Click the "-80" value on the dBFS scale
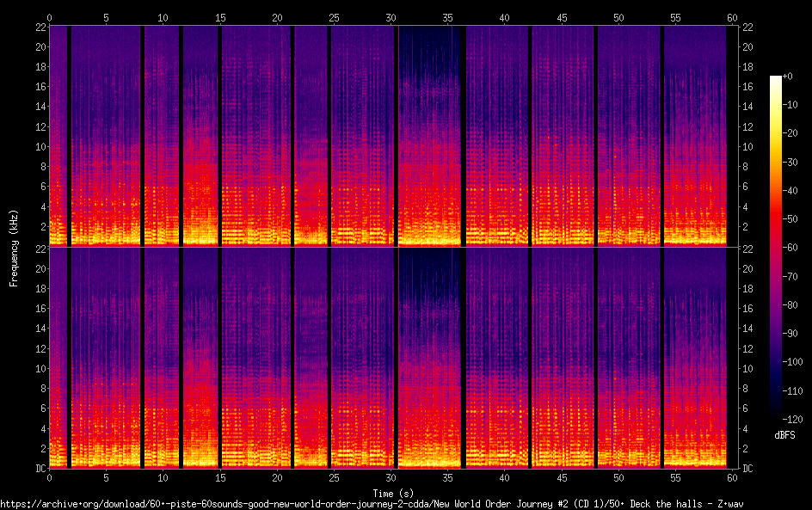812x510 pixels. [x=790, y=305]
